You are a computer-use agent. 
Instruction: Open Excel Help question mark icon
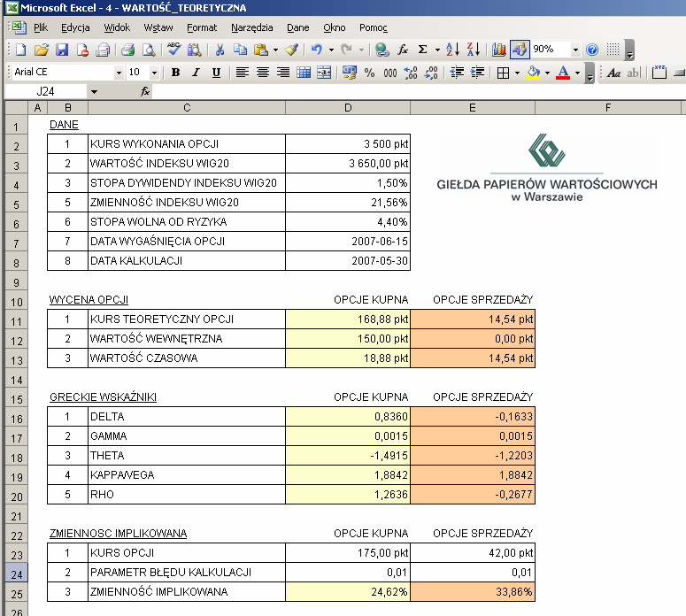coord(592,50)
